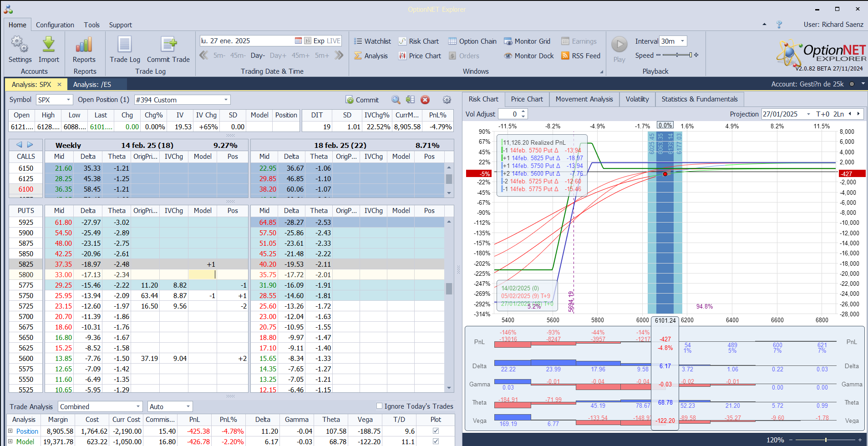The width and height of the screenshot is (868, 446).
Task: Toggle Plot checkbox for Position row
Action: coord(436,431)
